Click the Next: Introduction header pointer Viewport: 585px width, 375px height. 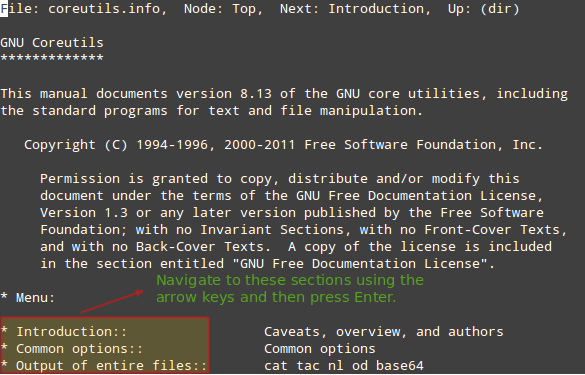point(352,9)
